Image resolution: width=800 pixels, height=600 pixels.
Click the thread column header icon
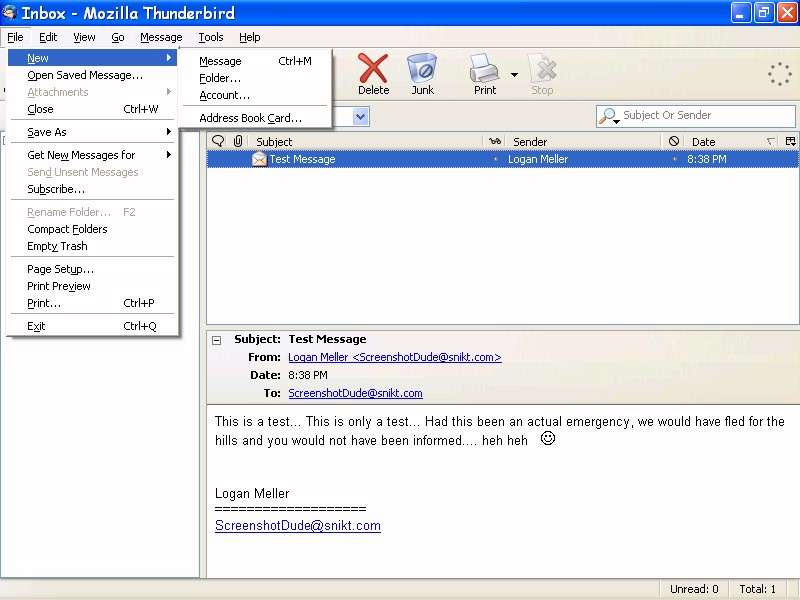pos(218,141)
